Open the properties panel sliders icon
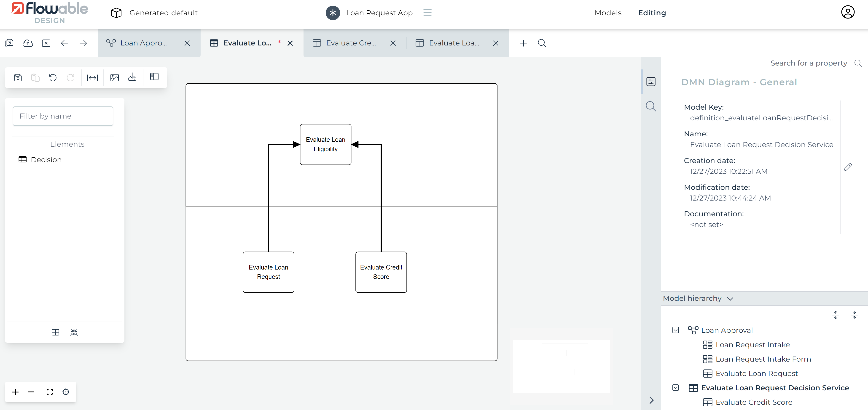Image resolution: width=868 pixels, height=410 pixels. tap(651, 82)
